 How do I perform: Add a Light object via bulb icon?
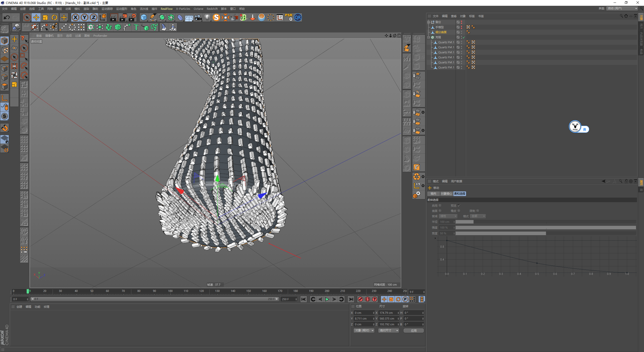click(207, 17)
